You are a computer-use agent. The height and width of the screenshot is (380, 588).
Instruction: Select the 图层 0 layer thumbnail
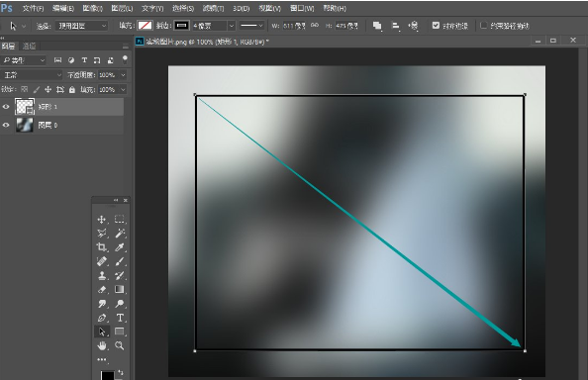25,125
